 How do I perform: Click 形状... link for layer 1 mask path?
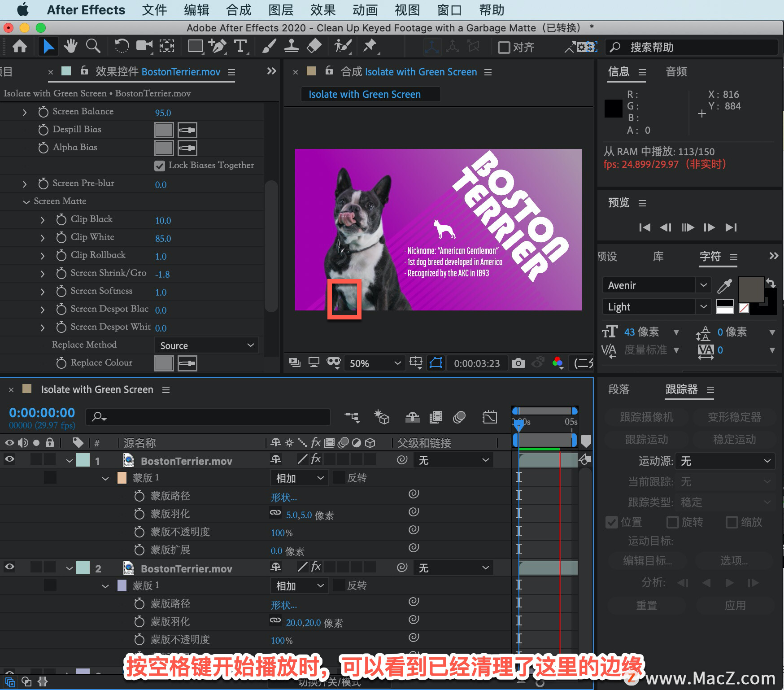283,497
